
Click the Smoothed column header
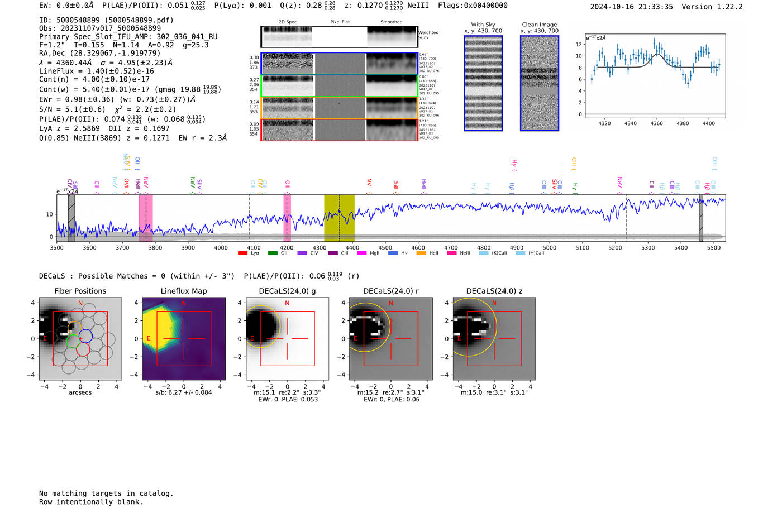coord(391,22)
